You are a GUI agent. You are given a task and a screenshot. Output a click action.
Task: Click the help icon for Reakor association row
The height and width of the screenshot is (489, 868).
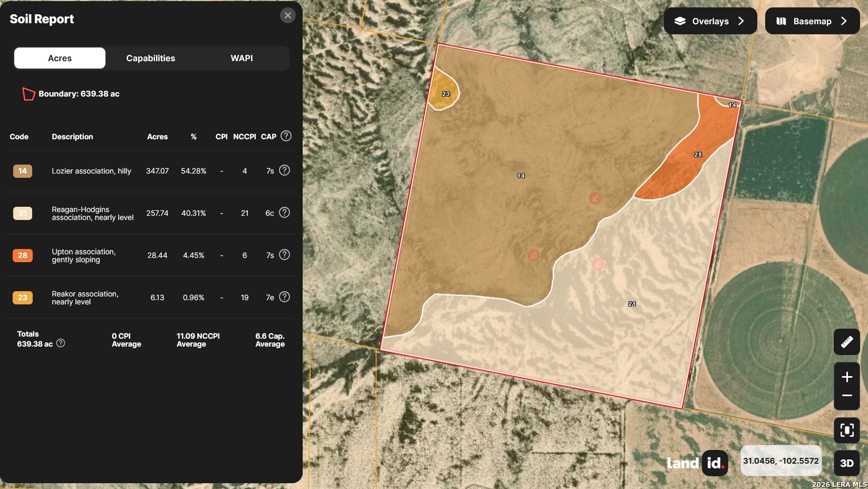coord(284,297)
